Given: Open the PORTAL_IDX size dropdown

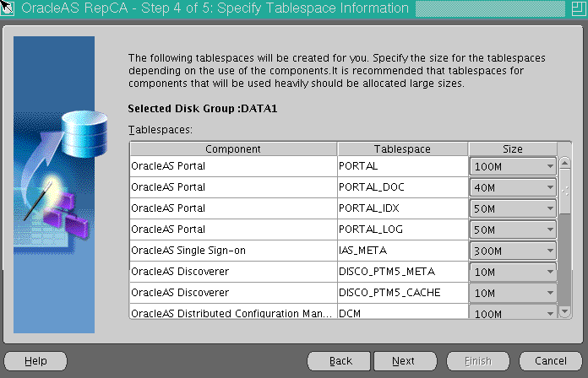Looking at the screenshot, I should click(513, 208).
